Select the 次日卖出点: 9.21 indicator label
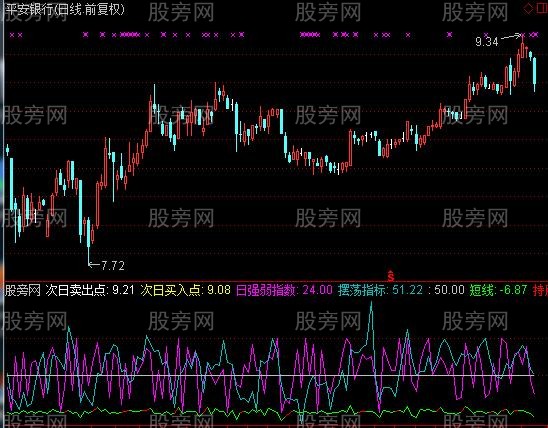The image size is (548, 428). (x=89, y=290)
